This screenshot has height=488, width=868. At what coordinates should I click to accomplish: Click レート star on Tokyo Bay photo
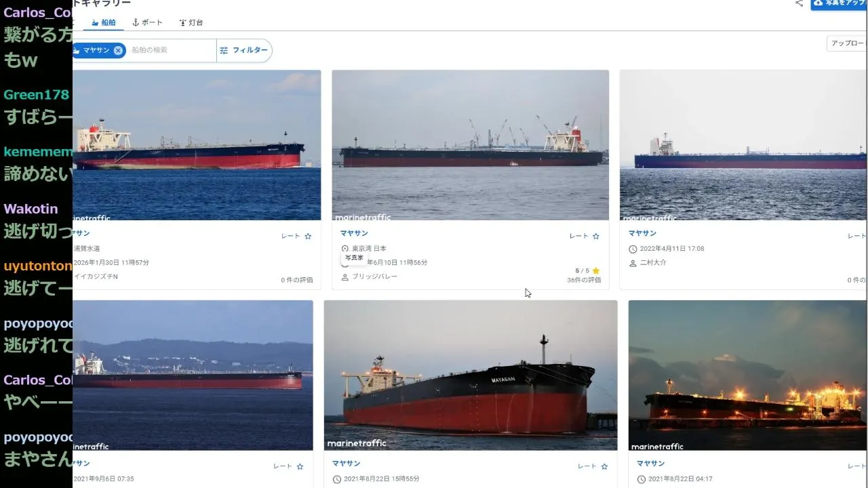point(596,236)
